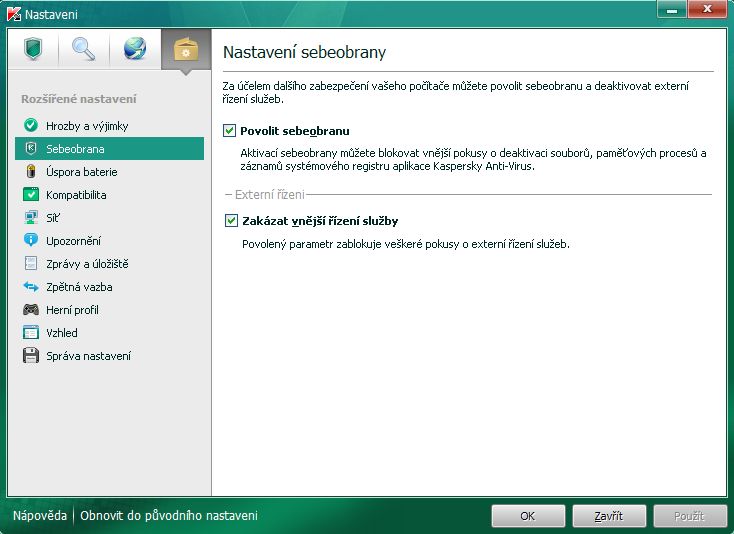Open Zprávy a úložiště settings
Viewport: 734px width, 534px height.
pos(110,263)
